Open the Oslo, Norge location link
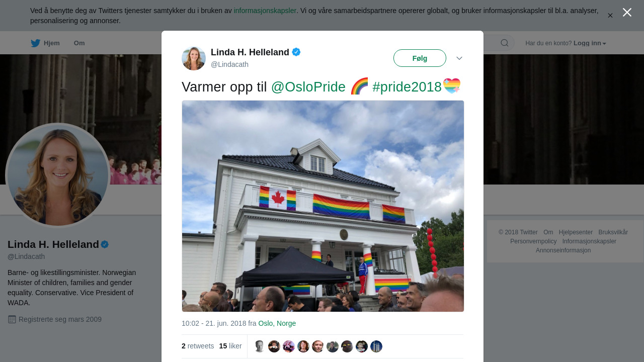This screenshot has width=644, height=362. tap(277, 323)
